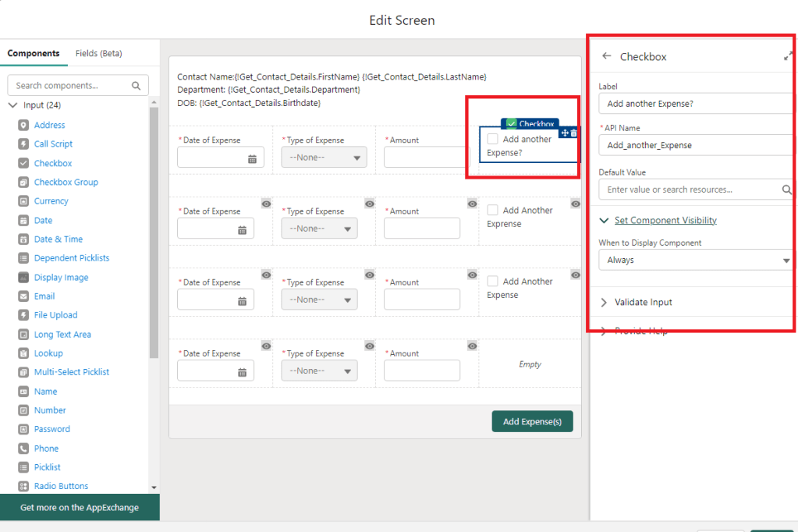Click the File Upload component icon
Screen dimensions: 798x532
pos(23,315)
